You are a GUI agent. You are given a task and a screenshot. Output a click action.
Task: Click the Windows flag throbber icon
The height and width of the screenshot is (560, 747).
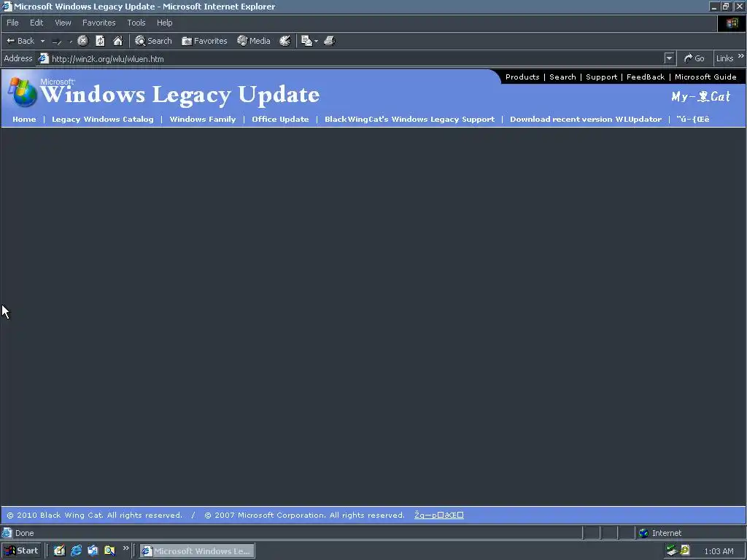(732, 23)
